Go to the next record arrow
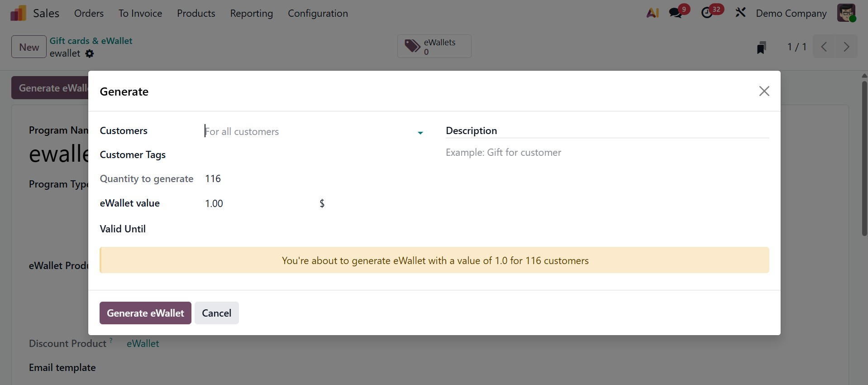This screenshot has width=868, height=385. 846,47
